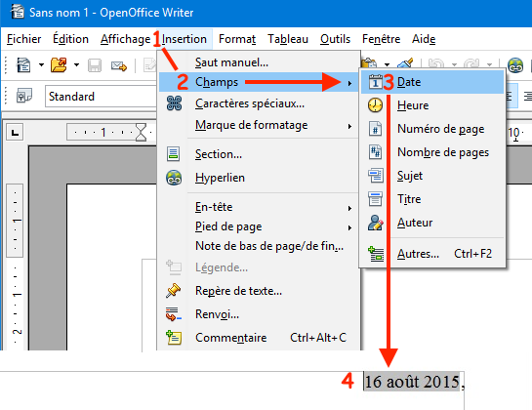Viewport: 532px width, 410px height.
Task: Open the dropdown arrow next to New document
Action: click(x=41, y=64)
